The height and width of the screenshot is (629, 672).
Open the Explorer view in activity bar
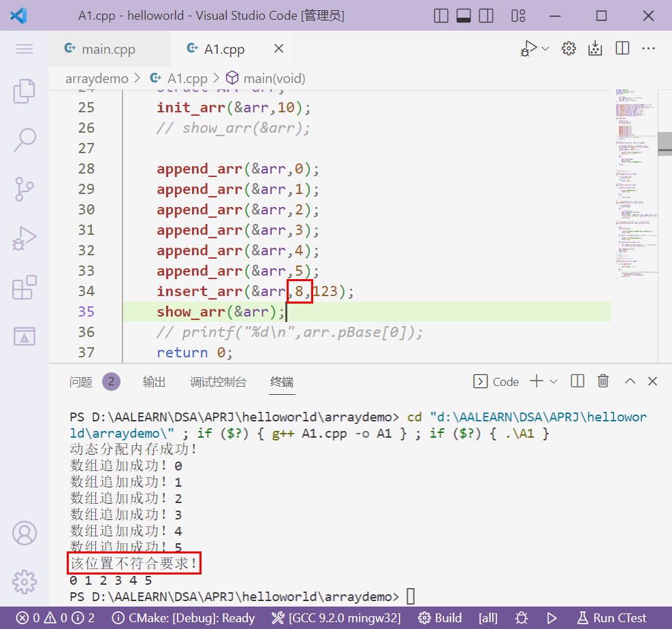[25, 91]
